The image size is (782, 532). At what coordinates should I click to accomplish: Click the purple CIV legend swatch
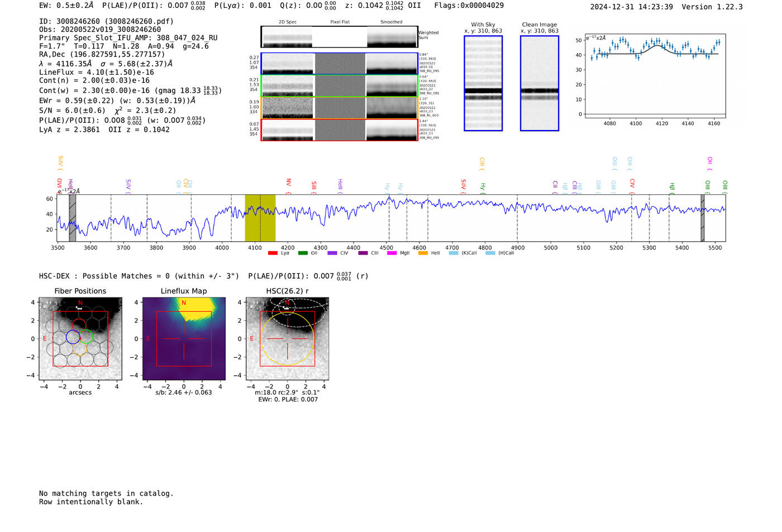click(x=332, y=253)
